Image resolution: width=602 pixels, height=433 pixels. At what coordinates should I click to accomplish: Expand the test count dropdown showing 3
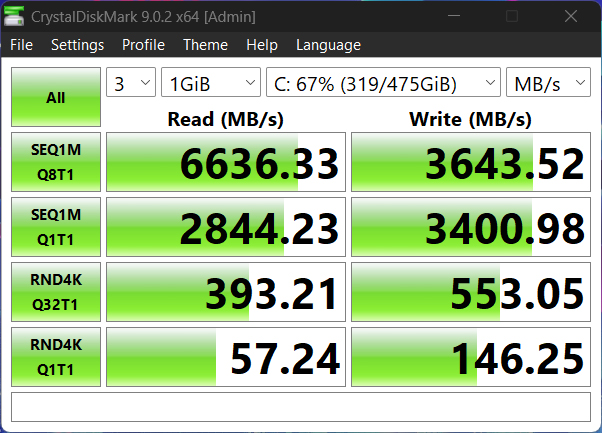(131, 82)
